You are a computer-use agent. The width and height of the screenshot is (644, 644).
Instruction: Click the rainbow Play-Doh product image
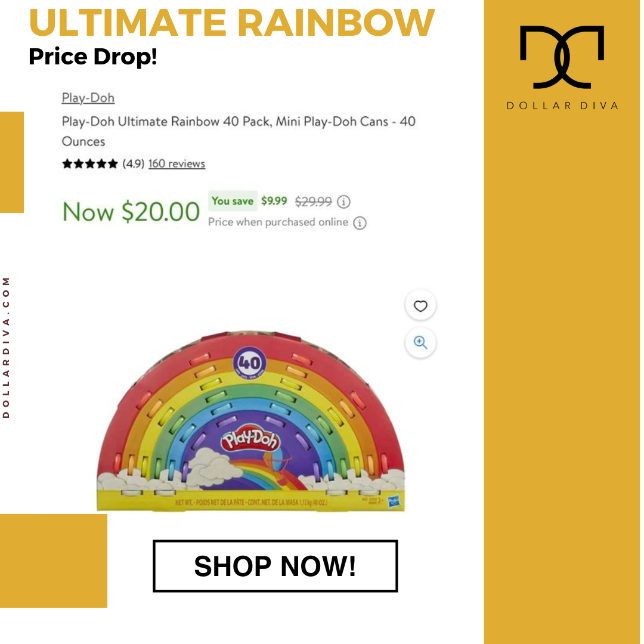(x=250, y=421)
